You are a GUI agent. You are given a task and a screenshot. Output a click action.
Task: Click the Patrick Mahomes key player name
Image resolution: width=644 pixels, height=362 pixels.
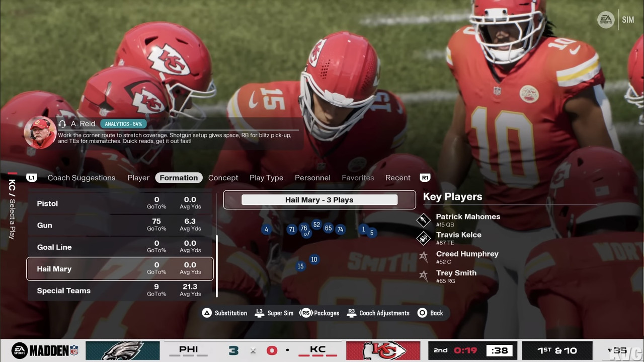[468, 216]
